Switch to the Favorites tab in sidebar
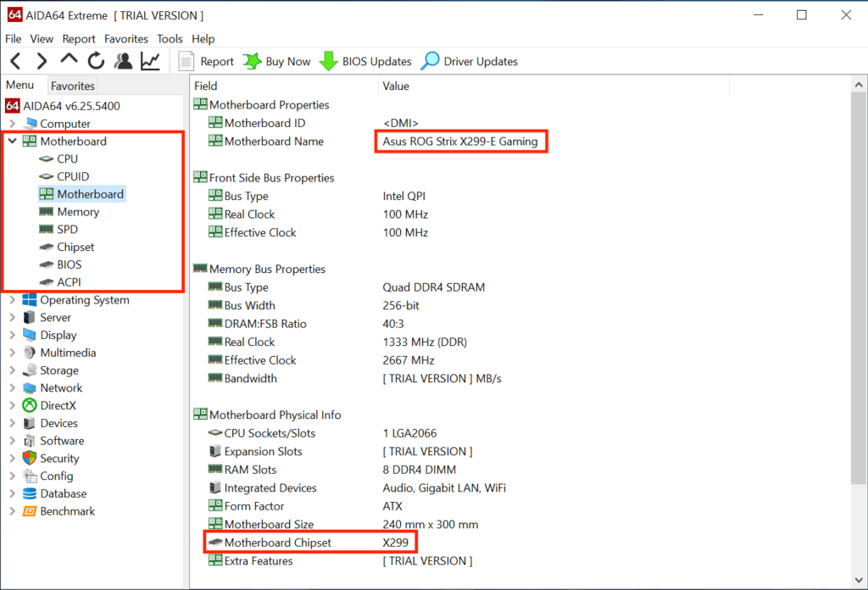 tap(73, 86)
